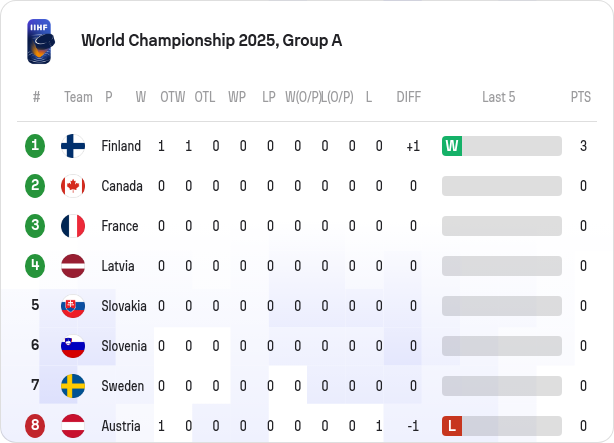Click the Slovenia flag icon

point(73,346)
